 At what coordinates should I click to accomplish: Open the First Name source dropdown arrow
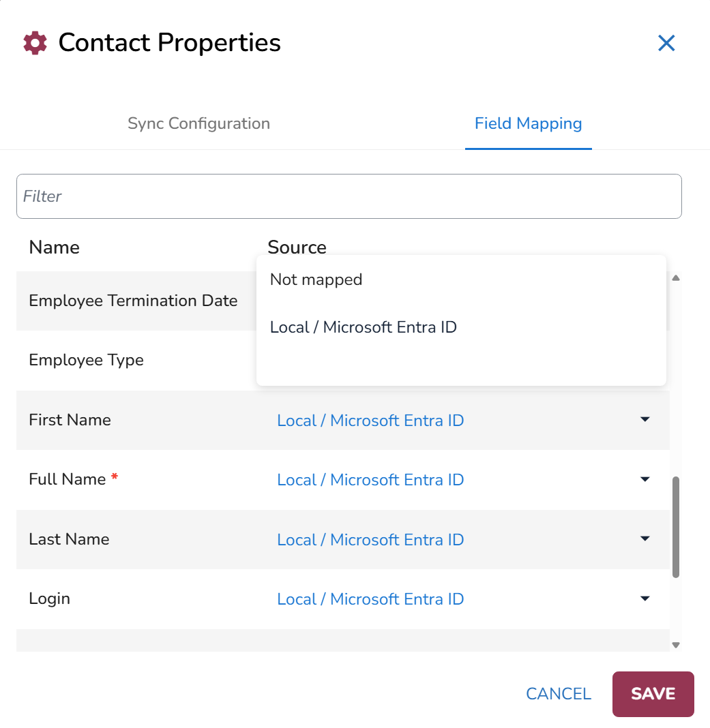645,420
